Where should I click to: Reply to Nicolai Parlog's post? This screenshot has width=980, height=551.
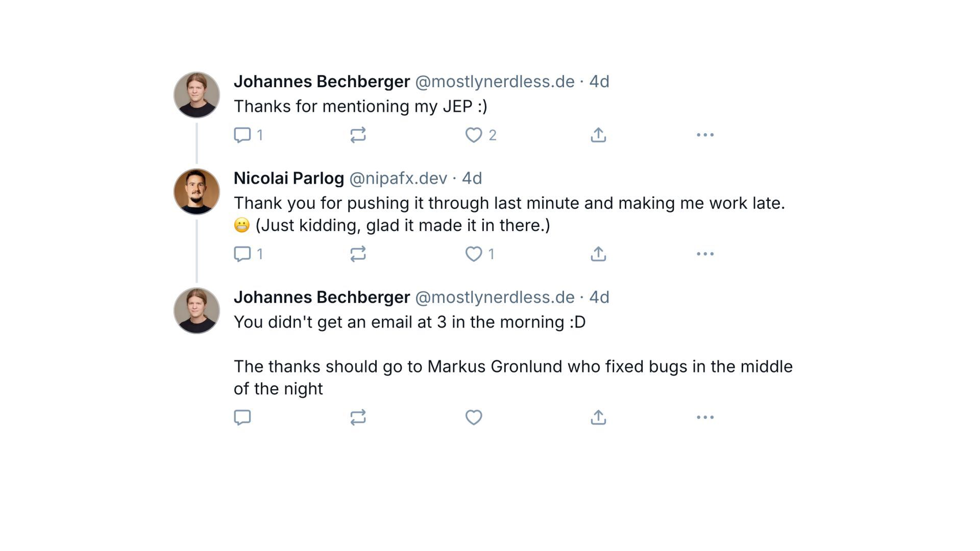click(x=242, y=254)
